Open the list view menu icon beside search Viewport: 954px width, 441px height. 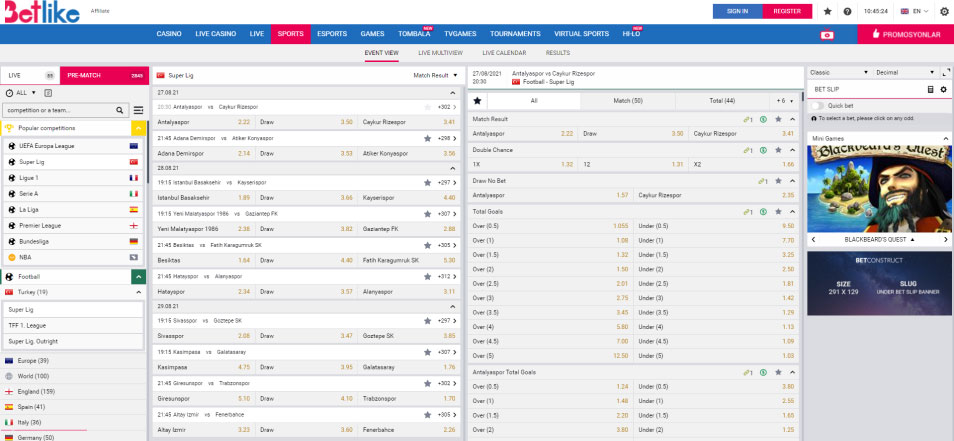click(x=139, y=111)
